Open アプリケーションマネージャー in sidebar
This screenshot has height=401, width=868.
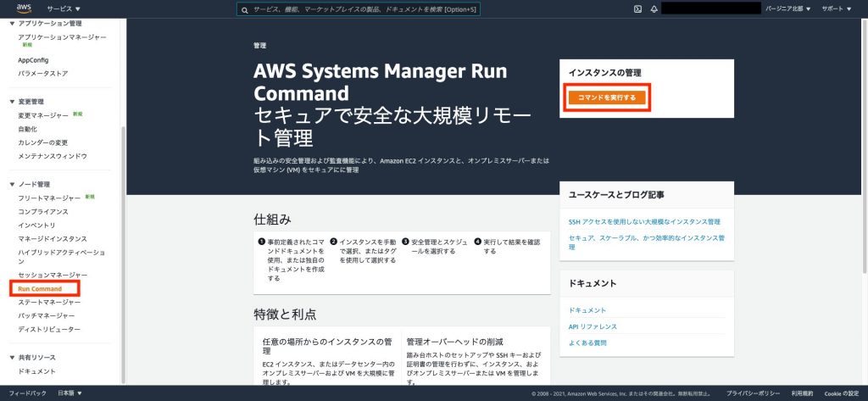[x=62, y=37]
